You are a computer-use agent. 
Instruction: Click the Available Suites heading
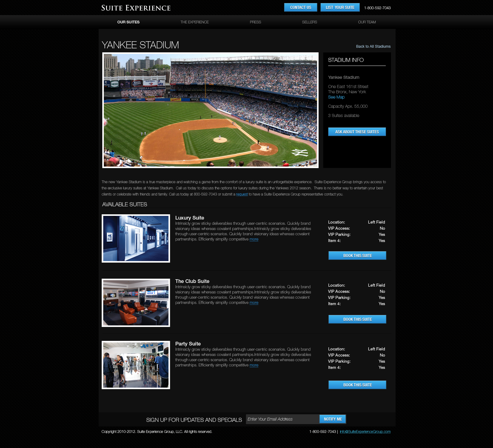pyautogui.click(x=124, y=204)
